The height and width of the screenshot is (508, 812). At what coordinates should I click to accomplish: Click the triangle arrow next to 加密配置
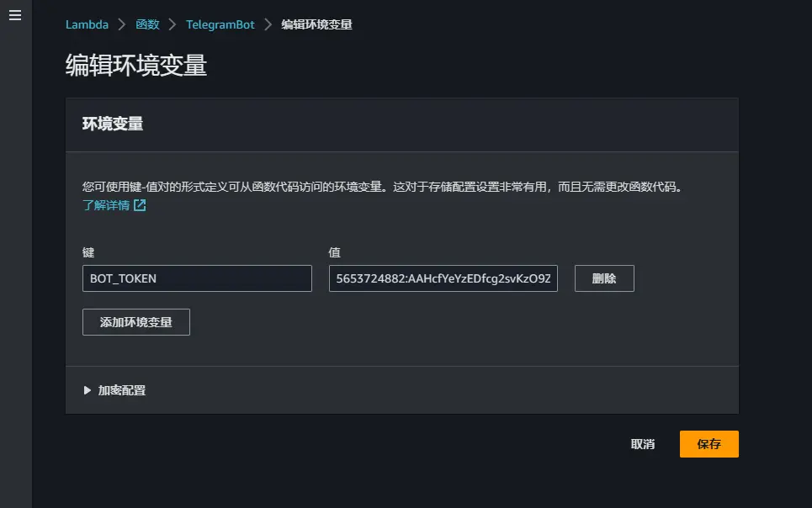click(x=88, y=390)
